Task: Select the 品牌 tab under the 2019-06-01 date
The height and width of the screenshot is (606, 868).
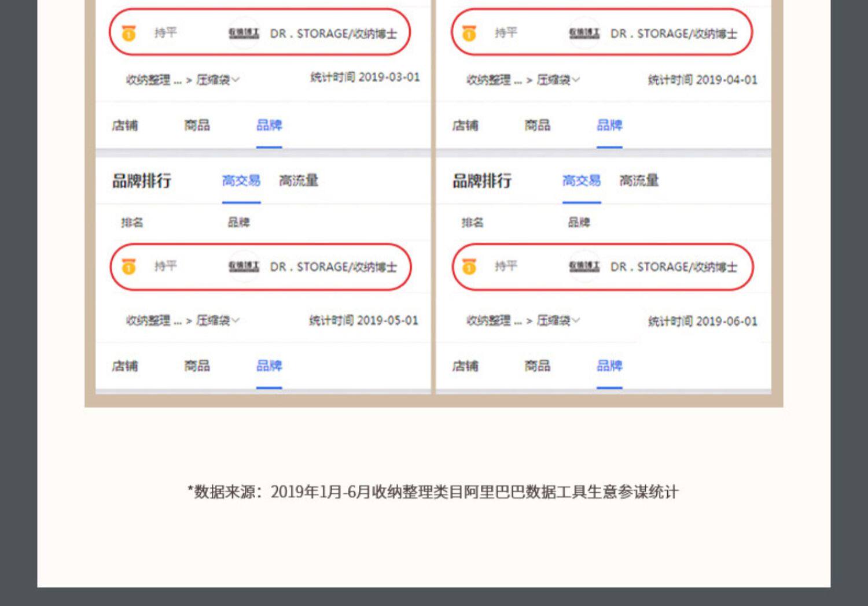Action: (609, 366)
